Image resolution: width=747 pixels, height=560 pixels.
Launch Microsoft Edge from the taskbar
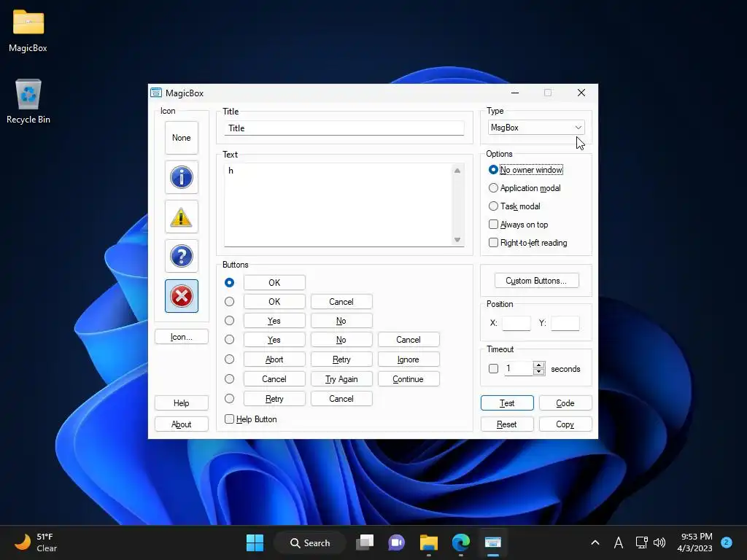click(461, 542)
